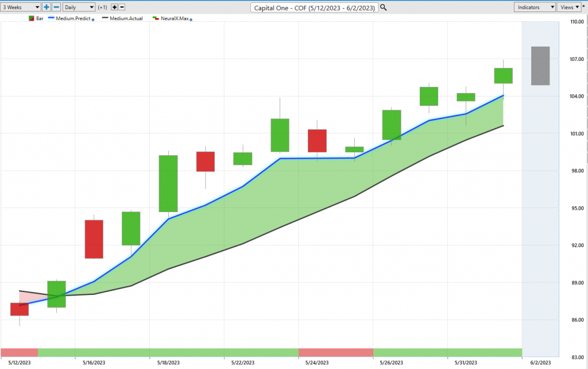Click the 92.00 price axis label
The image size is (588, 369).
(x=578, y=245)
